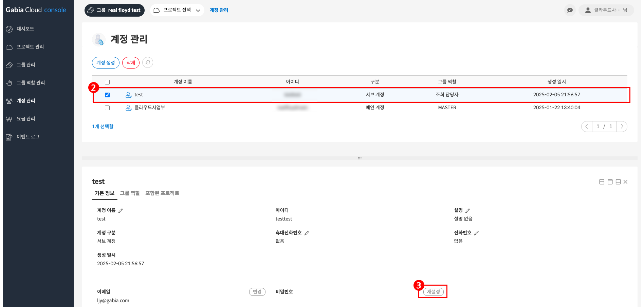Edit the 계정 이름 field using the pencil icon
This screenshot has width=644, height=307.
(x=121, y=210)
